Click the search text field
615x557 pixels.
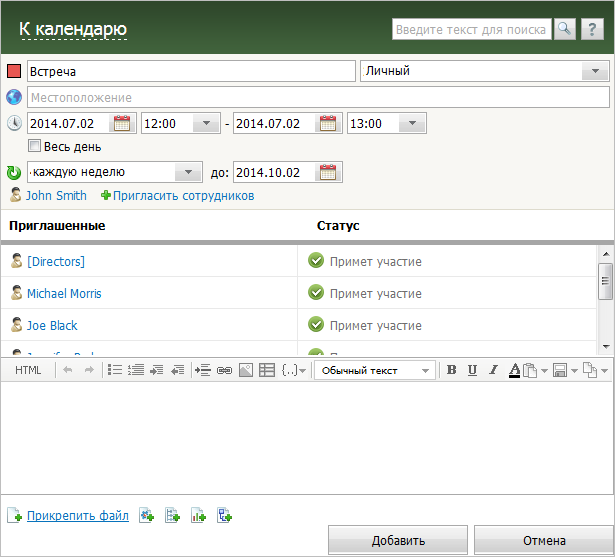click(x=471, y=29)
